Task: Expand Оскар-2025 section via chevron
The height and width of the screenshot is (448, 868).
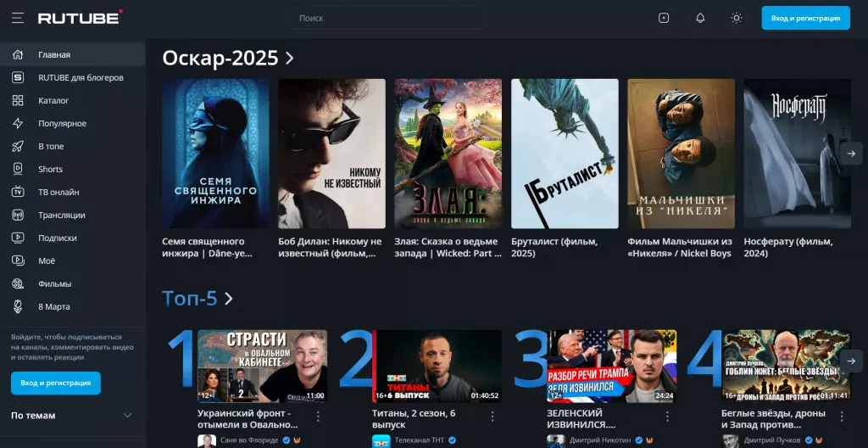Action: [x=290, y=59]
